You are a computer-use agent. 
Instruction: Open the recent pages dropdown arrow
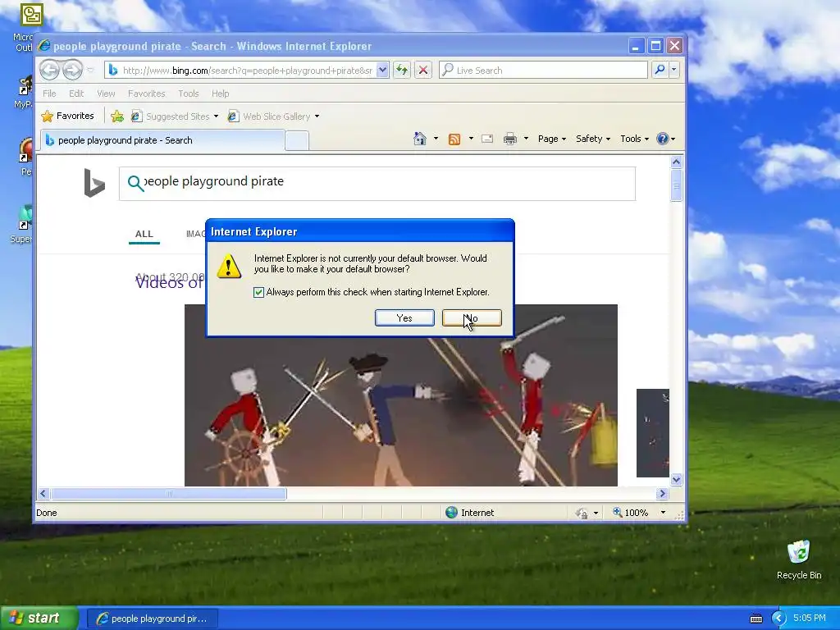(90, 70)
